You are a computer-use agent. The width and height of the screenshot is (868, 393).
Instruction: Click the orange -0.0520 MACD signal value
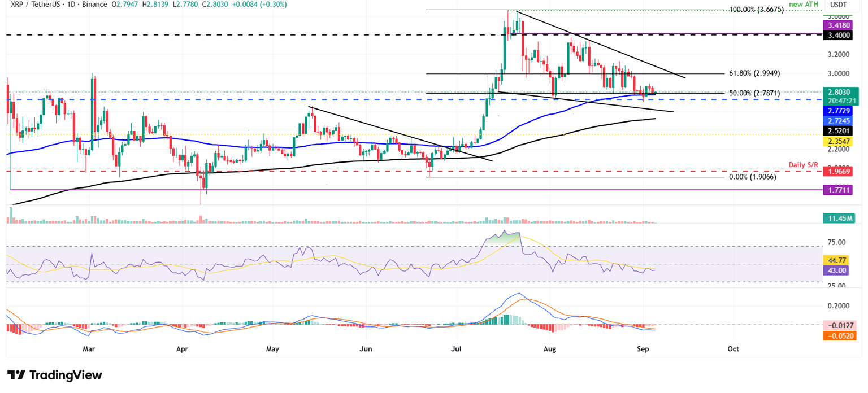click(839, 335)
